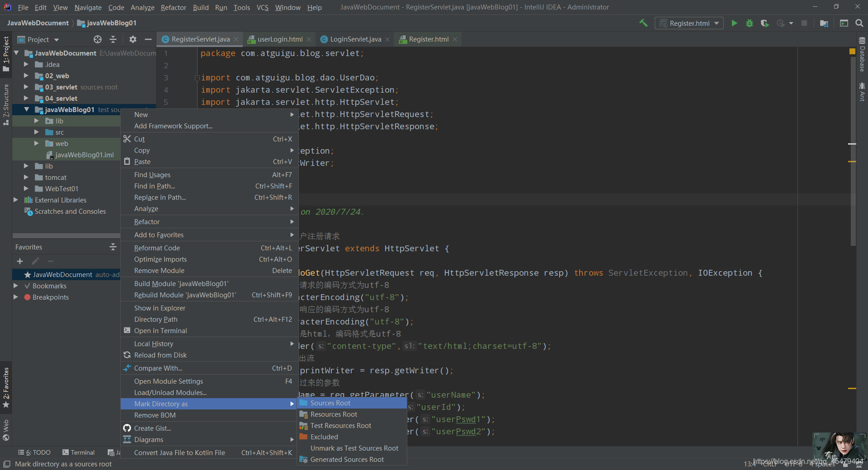The image size is (868, 470).
Task: Select Create Gist option
Action: pos(209,428)
